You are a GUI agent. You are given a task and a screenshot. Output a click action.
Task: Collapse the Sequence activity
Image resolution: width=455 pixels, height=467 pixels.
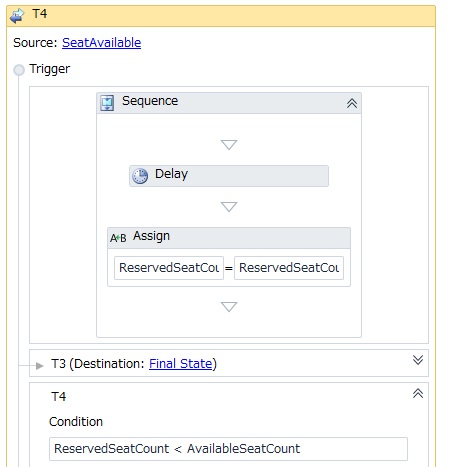[352, 103]
